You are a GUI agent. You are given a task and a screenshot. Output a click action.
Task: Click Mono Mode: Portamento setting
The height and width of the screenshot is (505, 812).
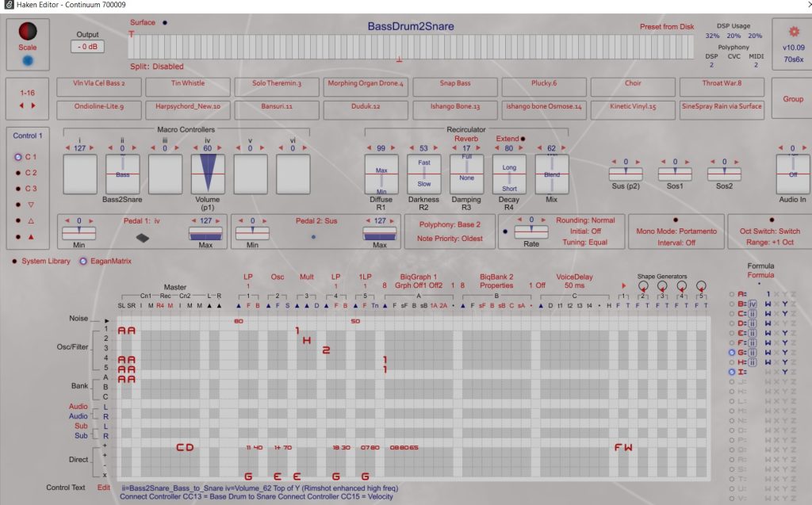676,231
